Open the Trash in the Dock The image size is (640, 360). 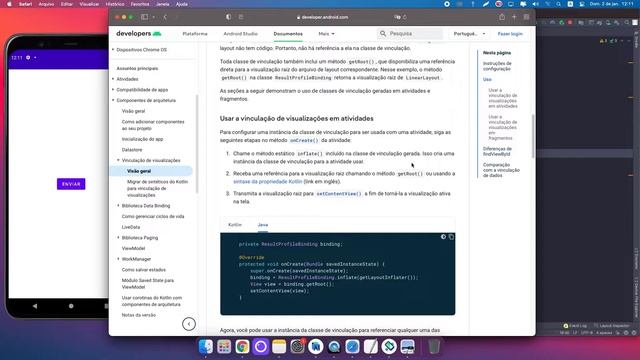pyautogui.click(x=434, y=347)
